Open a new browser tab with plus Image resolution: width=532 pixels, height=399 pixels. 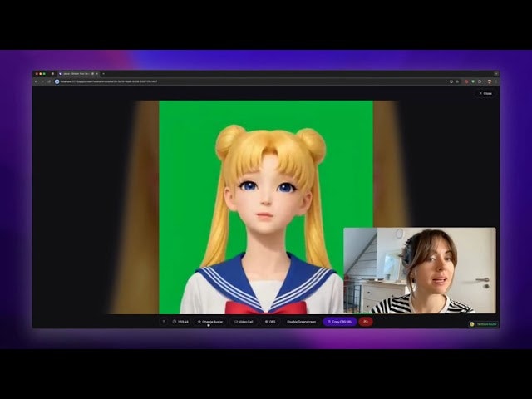point(103,74)
